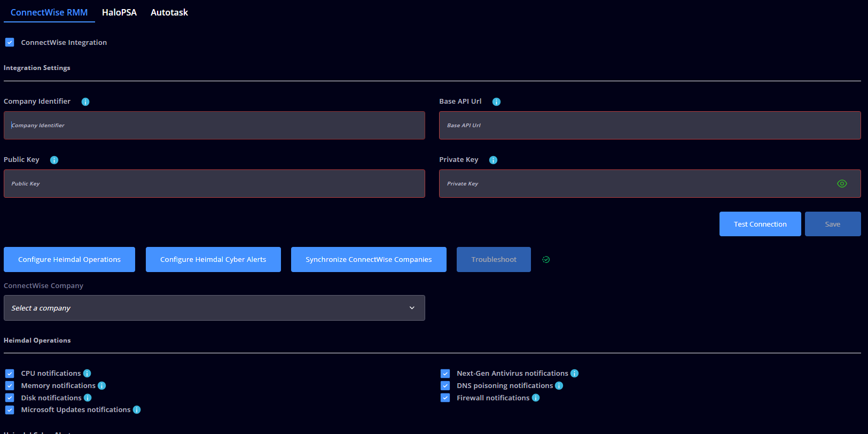
Task: Click info icon for CPU notifications
Action: 87,374
